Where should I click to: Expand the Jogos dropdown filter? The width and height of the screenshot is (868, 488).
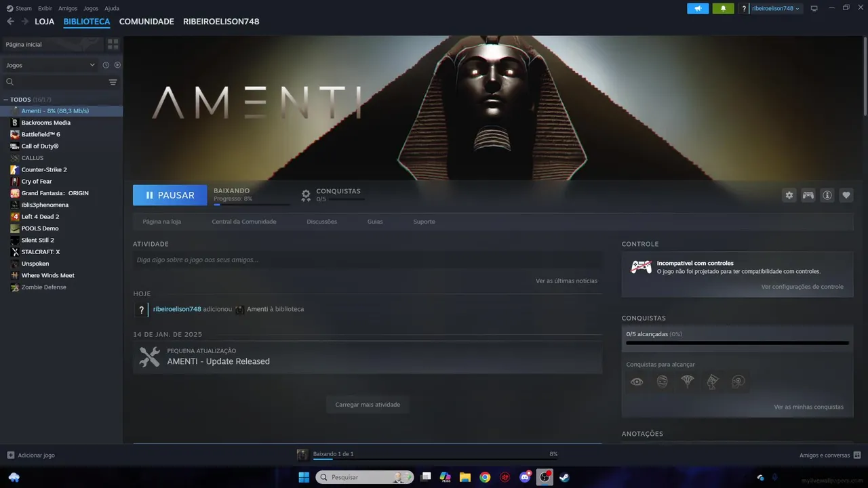51,65
